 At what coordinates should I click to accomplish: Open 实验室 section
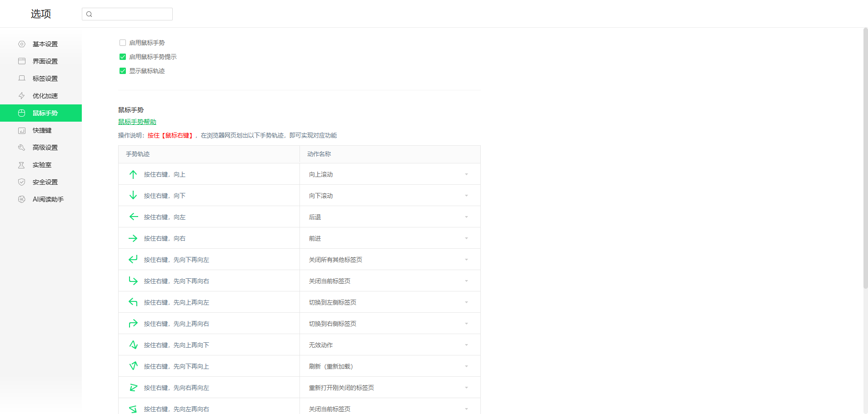tap(41, 165)
